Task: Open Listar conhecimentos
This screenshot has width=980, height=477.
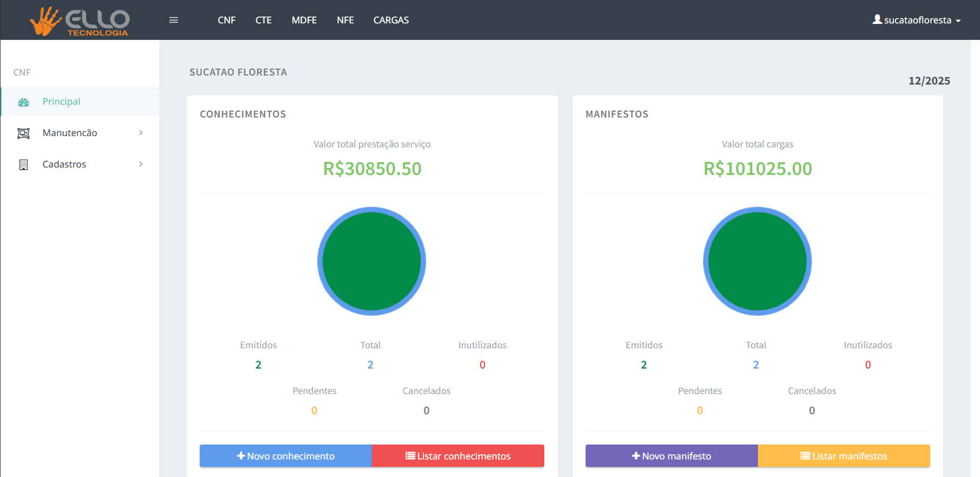Action: pos(458,456)
